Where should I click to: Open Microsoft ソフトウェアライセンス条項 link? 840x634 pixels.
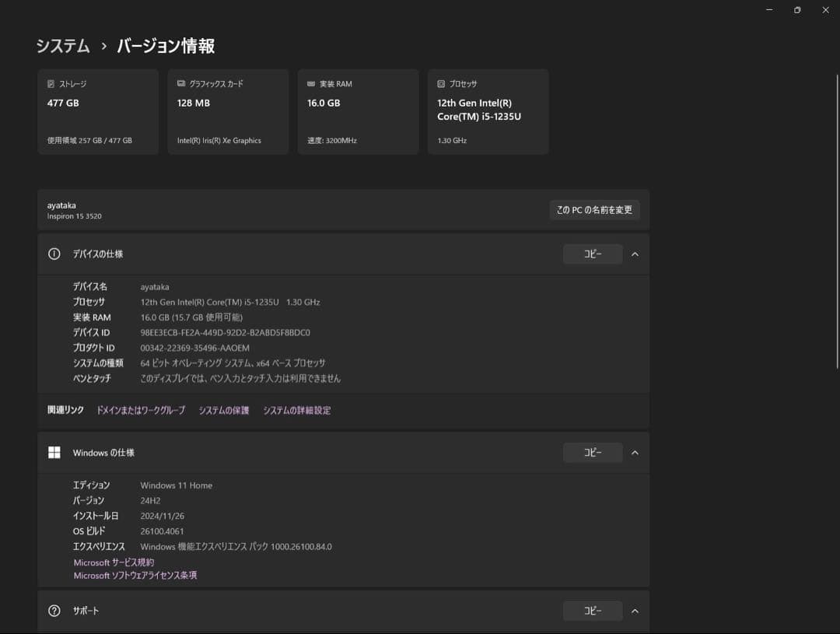click(x=135, y=576)
